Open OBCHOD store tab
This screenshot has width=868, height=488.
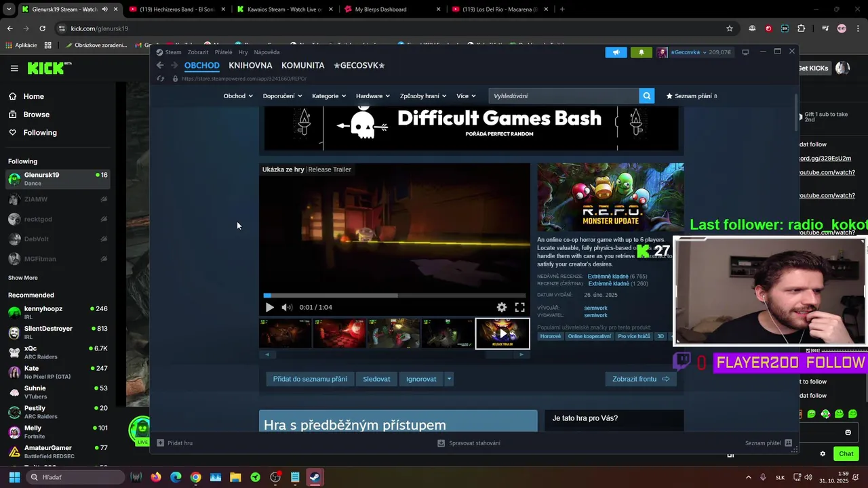(202, 66)
